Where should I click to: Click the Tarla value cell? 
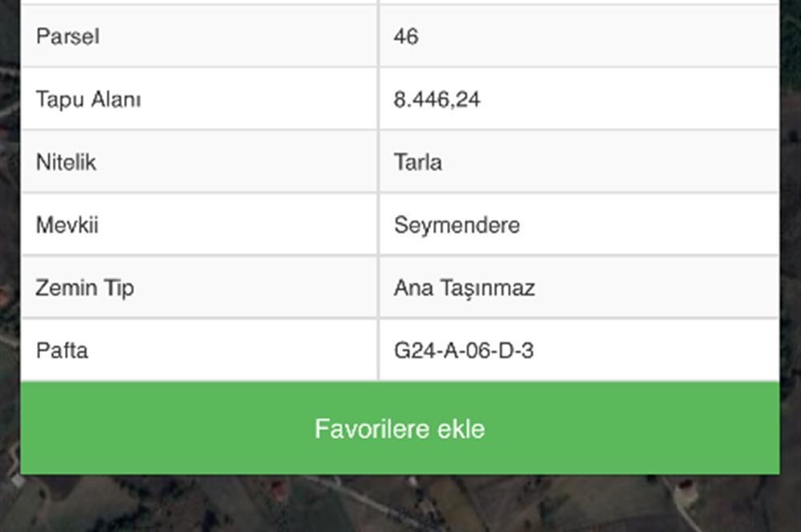[579, 162]
